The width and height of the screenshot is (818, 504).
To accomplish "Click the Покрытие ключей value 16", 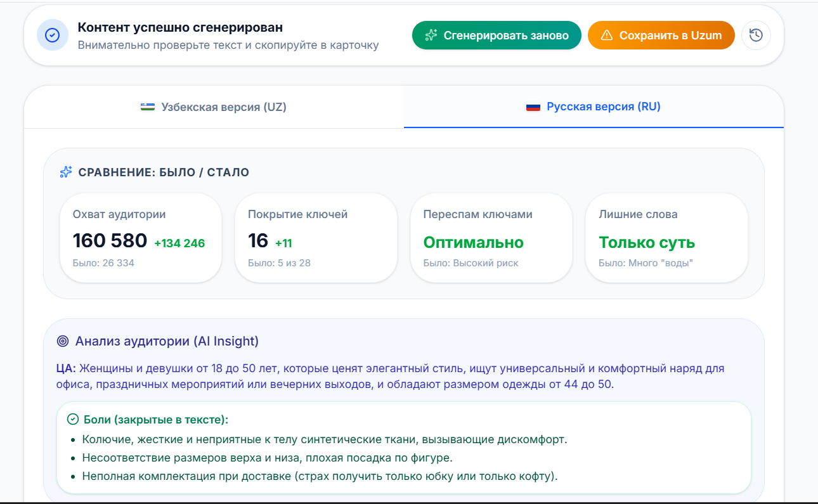I will (x=258, y=242).
